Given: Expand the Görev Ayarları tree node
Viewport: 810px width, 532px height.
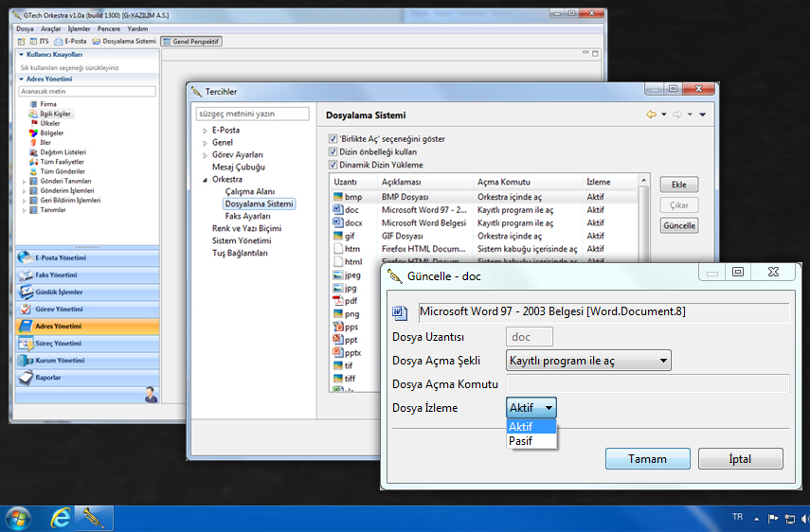Looking at the screenshot, I should [x=205, y=154].
